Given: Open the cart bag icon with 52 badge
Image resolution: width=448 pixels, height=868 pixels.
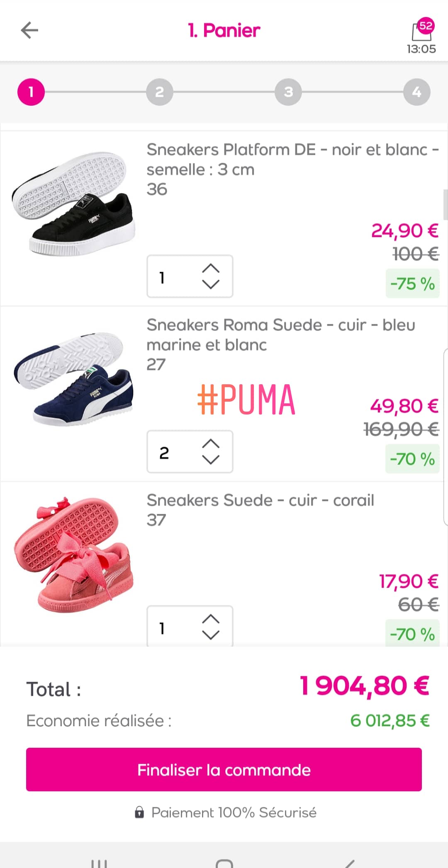Looking at the screenshot, I should click(421, 32).
